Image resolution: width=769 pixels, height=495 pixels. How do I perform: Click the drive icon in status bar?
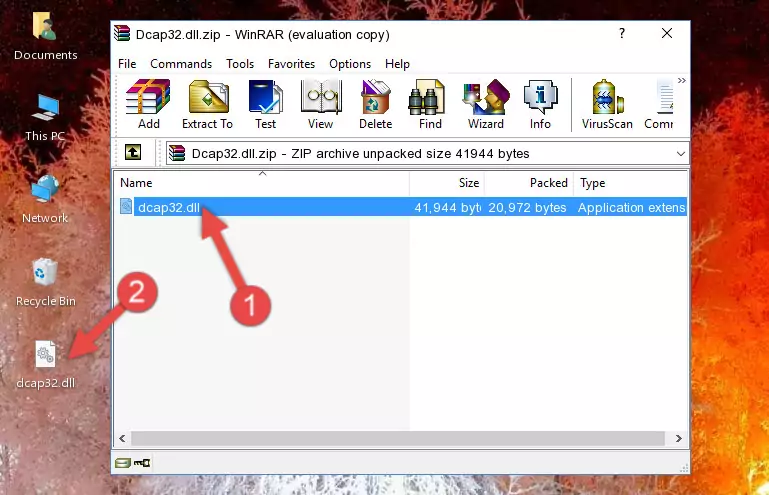[x=122, y=463]
